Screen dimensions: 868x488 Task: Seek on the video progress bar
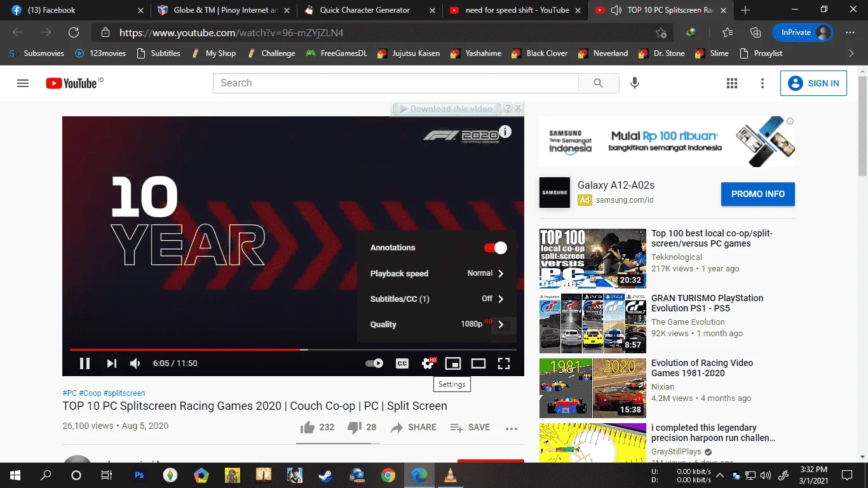point(293,349)
